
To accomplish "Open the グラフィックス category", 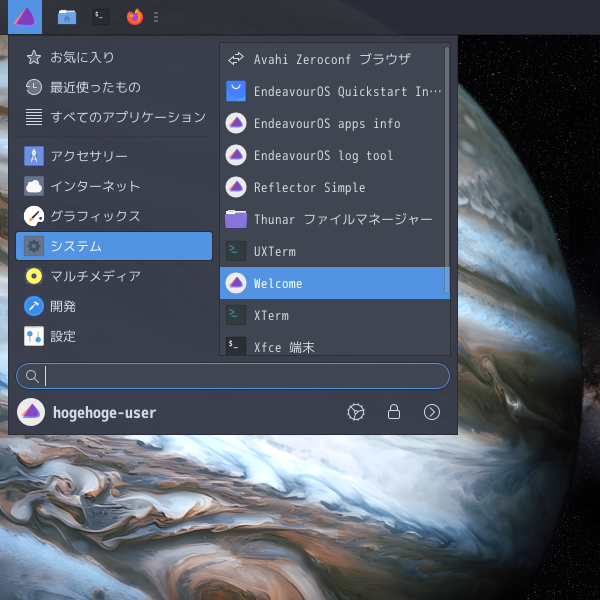I will coord(114,216).
